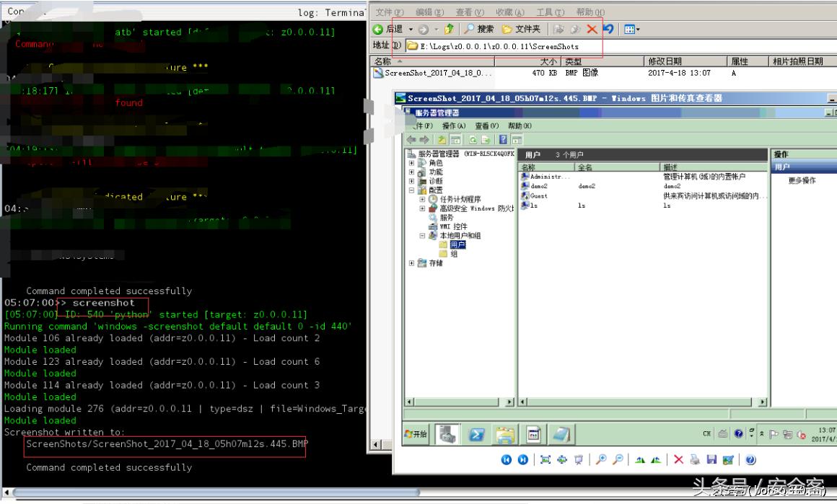Click the Undo icon in Explorer toolbar
The width and height of the screenshot is (837, 504).
coord(608,29)
